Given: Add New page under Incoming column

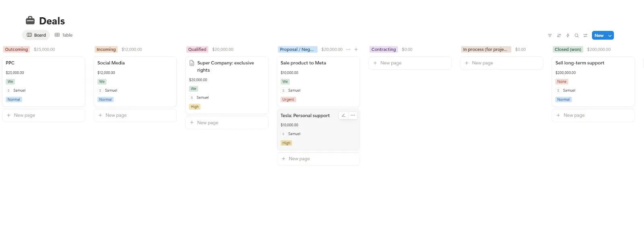Looking at the screenshot, I should coord(135,115).
